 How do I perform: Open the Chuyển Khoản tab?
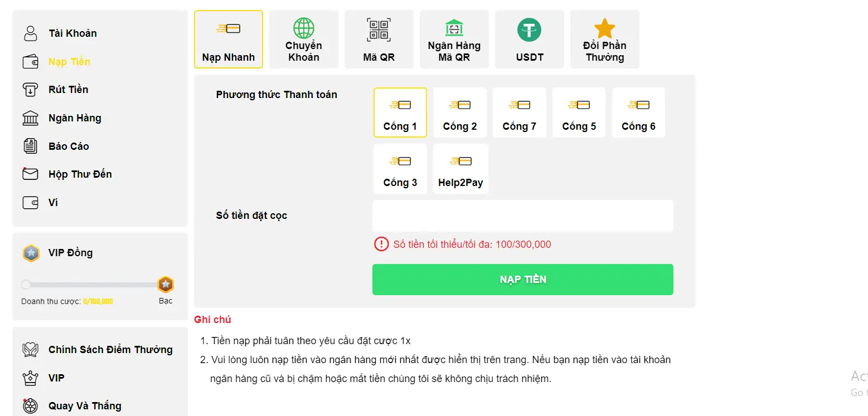point(303,39)
